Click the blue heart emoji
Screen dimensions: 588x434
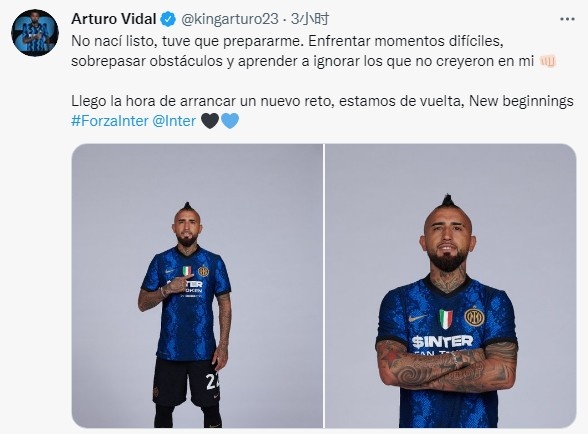pos(230,121)
